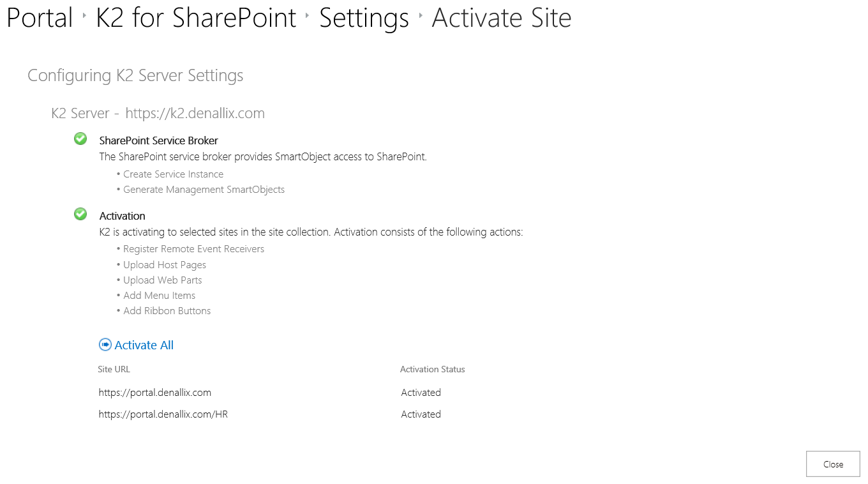Click the Register Remote Event Receivers step

click(x=193, y=249)
